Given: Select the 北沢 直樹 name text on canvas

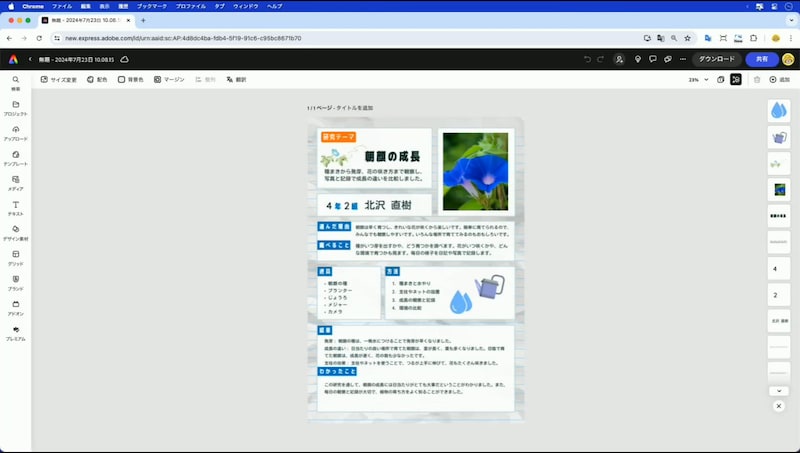Looking at the screenshot, I should click(x=388, y=205).
